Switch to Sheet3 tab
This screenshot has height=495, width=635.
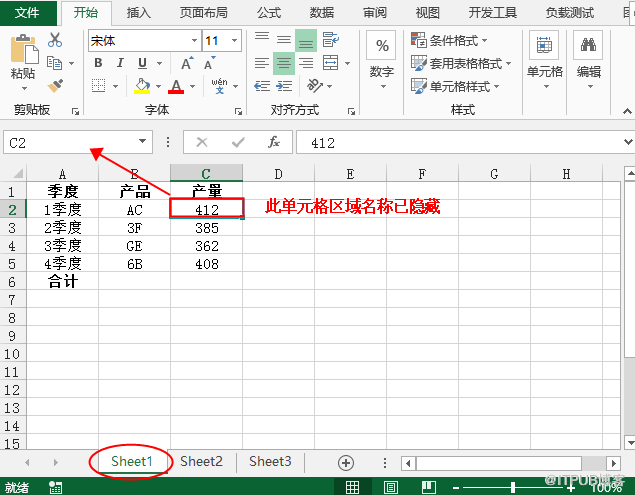[270, 461]
